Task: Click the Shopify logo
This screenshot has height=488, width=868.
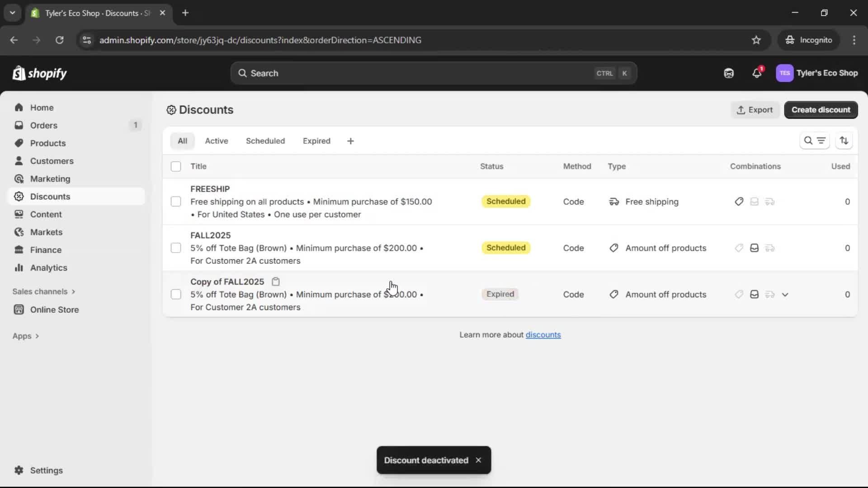Action: pyautogui.click(x=39, y=73)
